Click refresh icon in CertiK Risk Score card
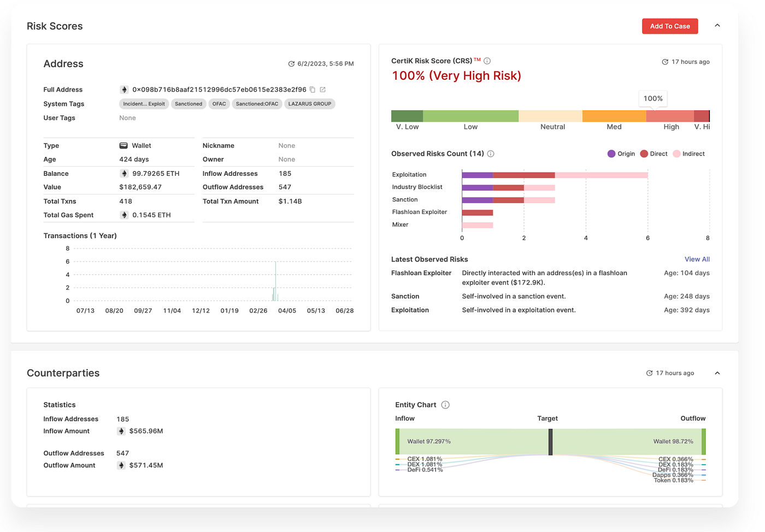The image size is (765, 532). click(x=665, y=62)
